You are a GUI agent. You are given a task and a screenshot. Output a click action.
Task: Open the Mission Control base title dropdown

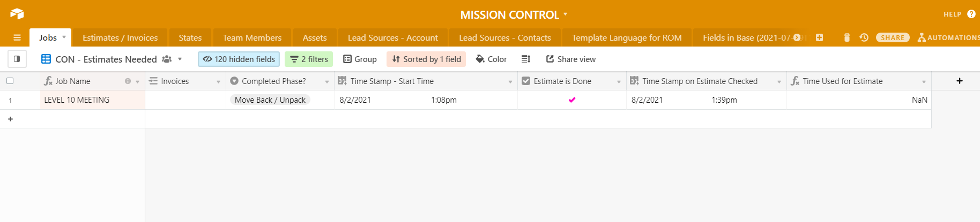coord(565,14)
